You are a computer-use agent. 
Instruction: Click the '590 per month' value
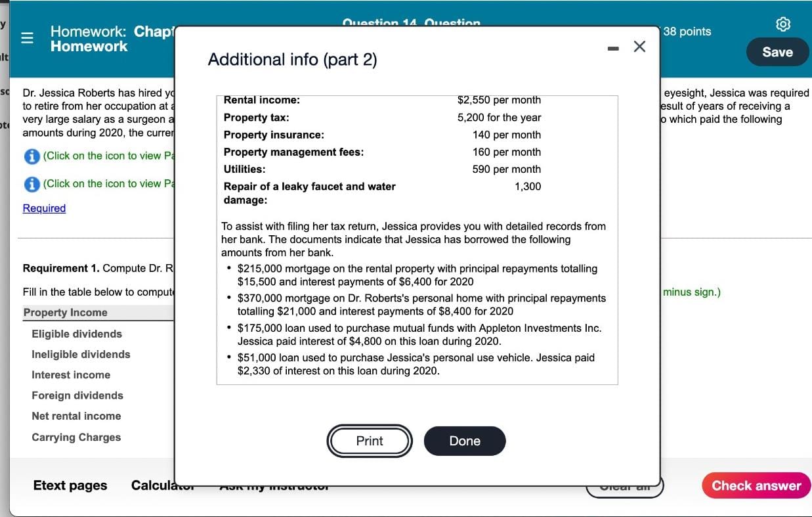(507, 169)
